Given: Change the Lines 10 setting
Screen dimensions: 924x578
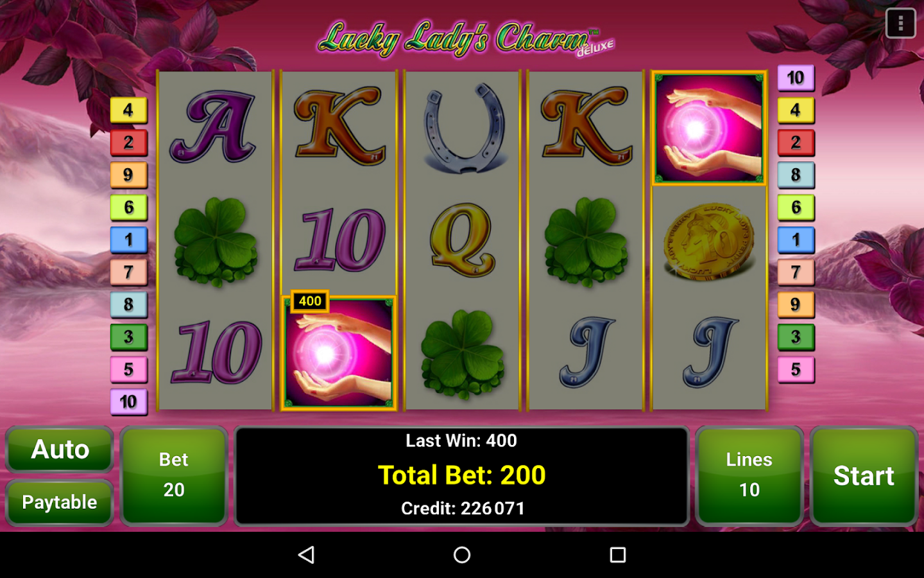Looking at the screenshot, I should pyautogui.click(x=749, y=475).
